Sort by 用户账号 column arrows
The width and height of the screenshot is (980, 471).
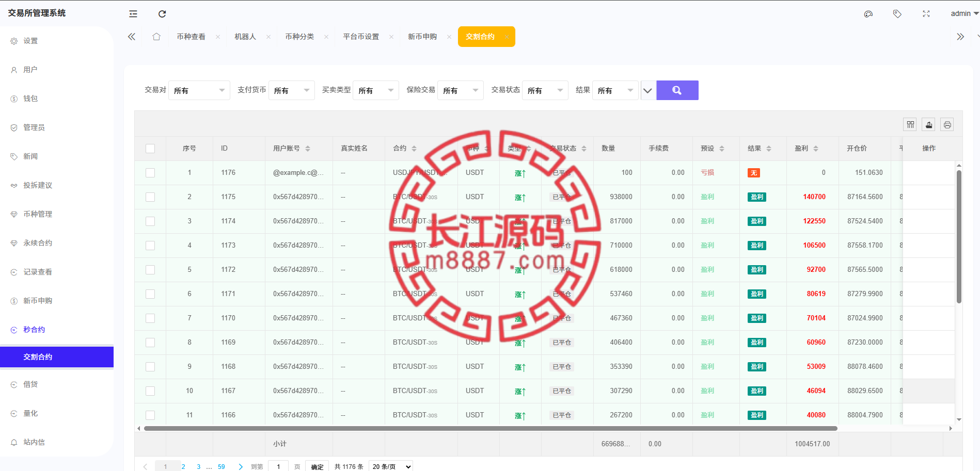click(308, 149)
